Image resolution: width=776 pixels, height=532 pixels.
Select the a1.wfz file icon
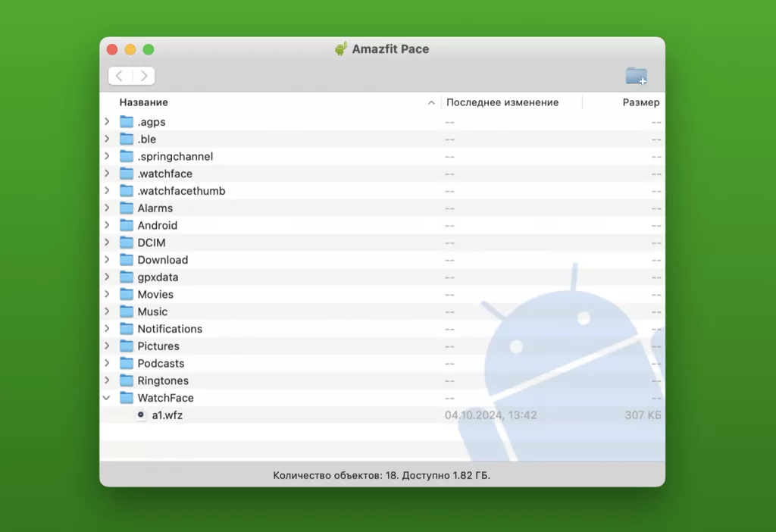141,415
